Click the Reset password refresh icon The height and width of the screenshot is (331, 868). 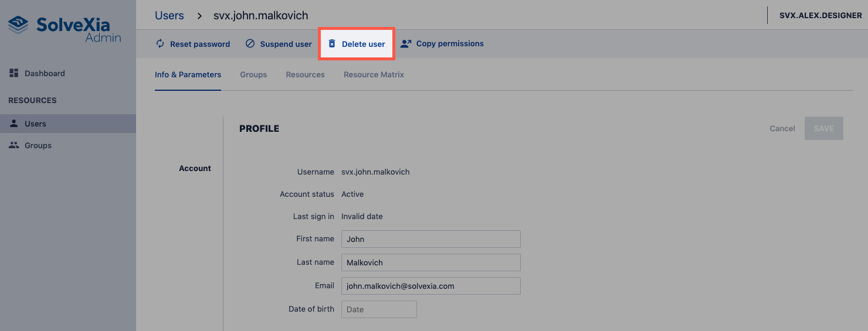(x=160, y=44)
